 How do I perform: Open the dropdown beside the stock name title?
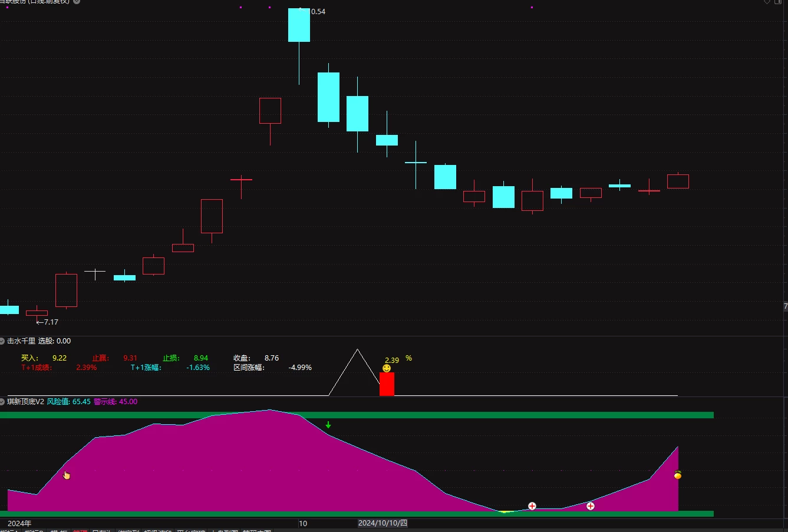[x=77, y=2]
